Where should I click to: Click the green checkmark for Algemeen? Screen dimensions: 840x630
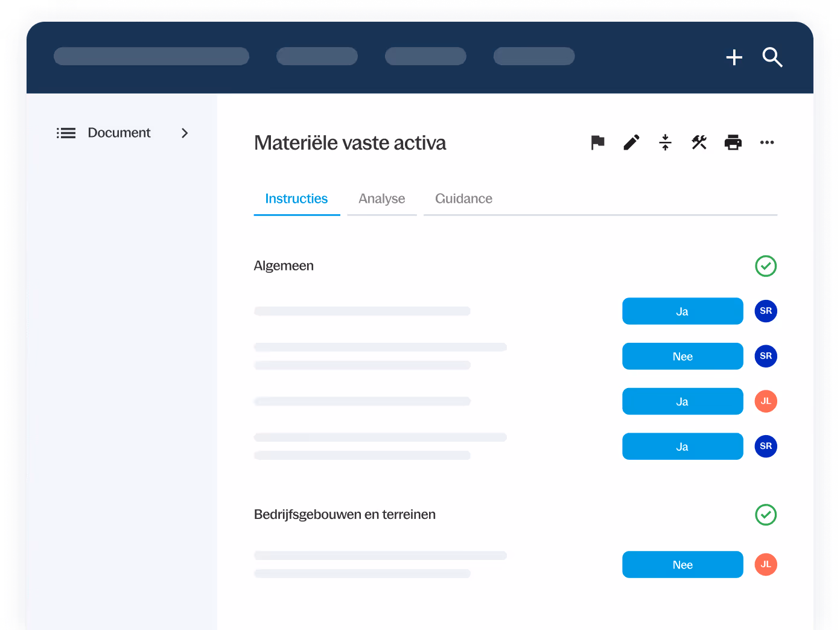tap(766, 266)
